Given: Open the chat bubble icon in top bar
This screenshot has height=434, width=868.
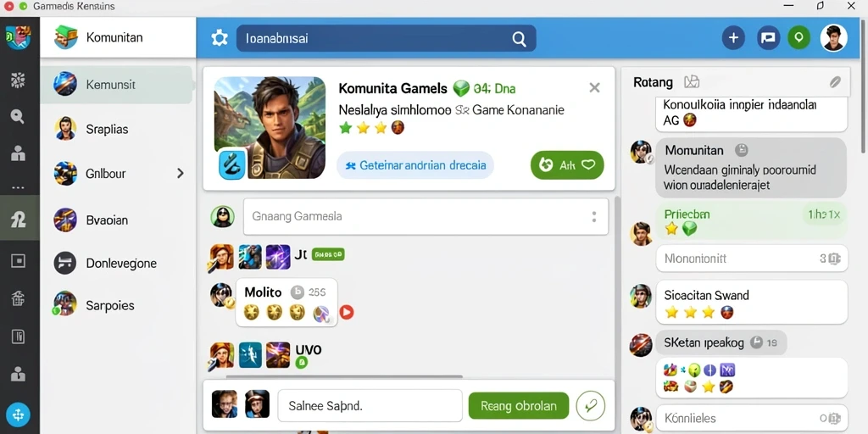Looking at the screenshot, I should click(x=768, y=37).
